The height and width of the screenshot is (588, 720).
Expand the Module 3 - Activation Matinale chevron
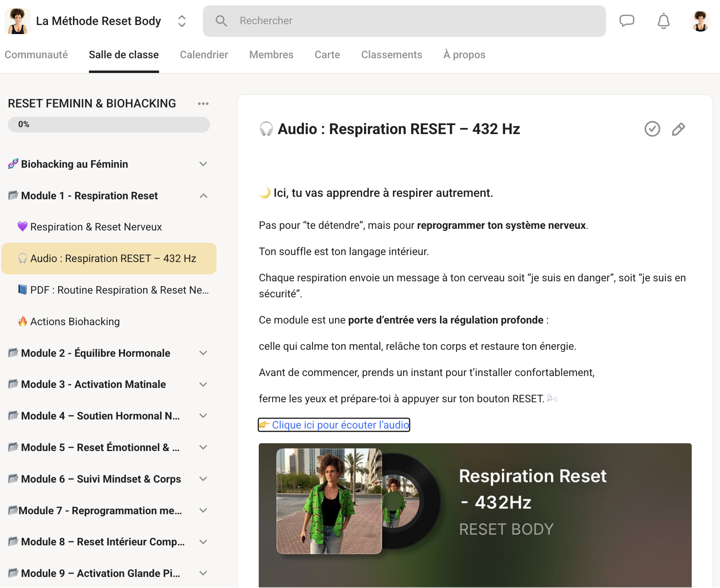pyautogui.click(x=203, y=384)
